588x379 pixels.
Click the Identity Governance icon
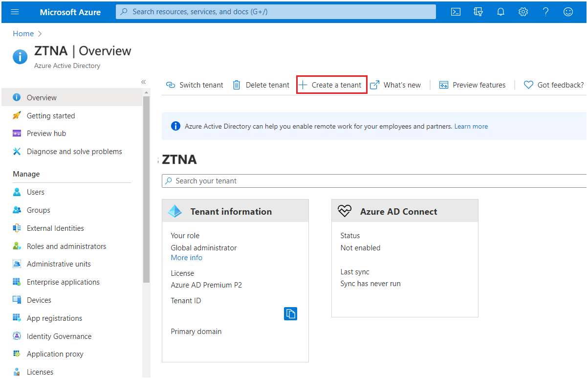pos(17,336)
